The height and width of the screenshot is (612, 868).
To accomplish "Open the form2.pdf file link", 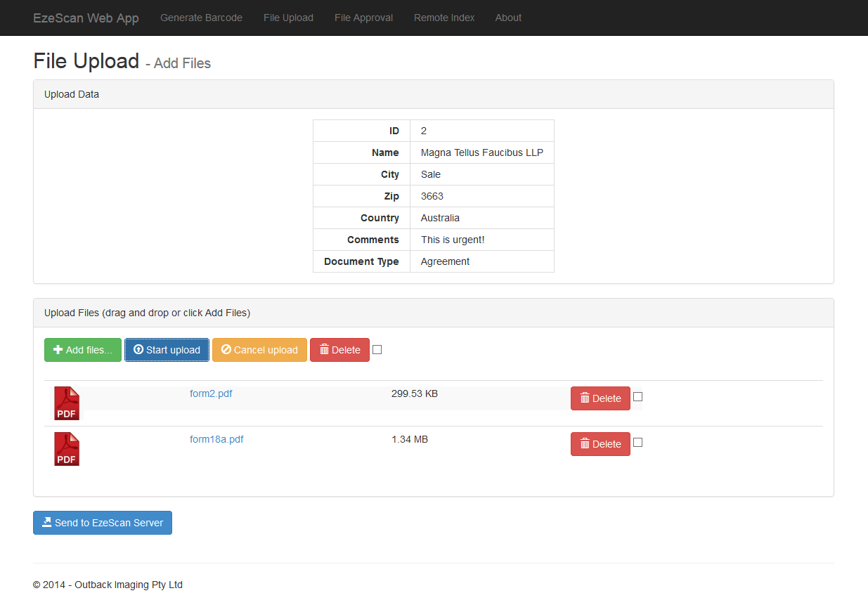I will pyautogui.click(x=211, y=393).
